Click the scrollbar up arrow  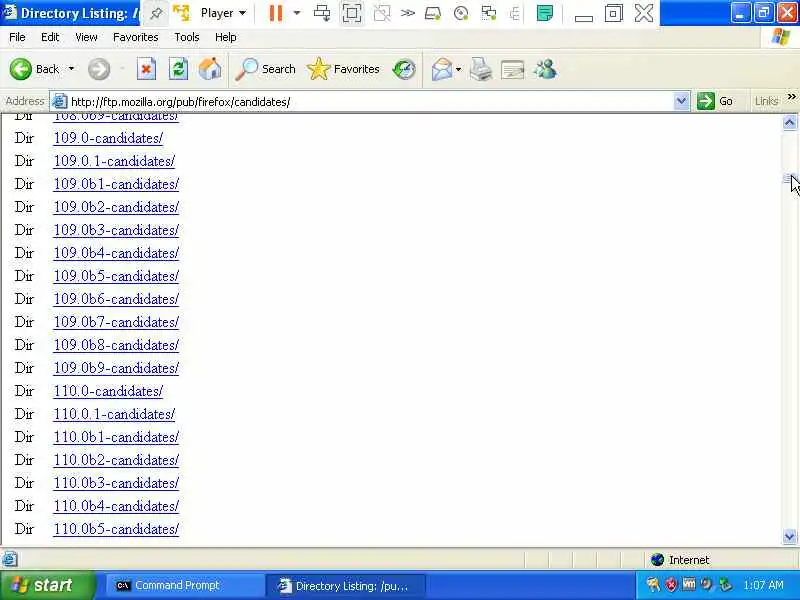[x=789, y=122]
